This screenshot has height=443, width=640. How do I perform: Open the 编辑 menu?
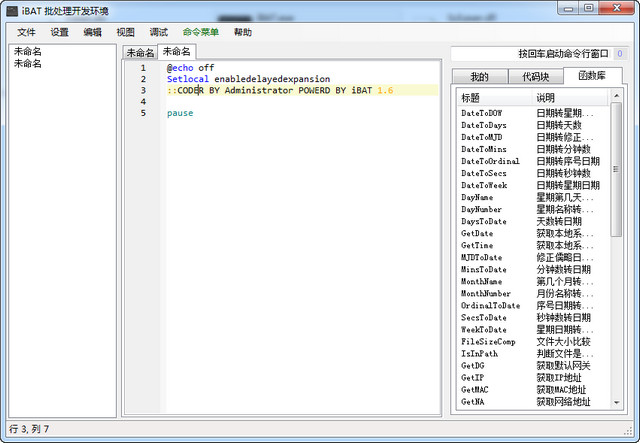click(x=92, y=32)
